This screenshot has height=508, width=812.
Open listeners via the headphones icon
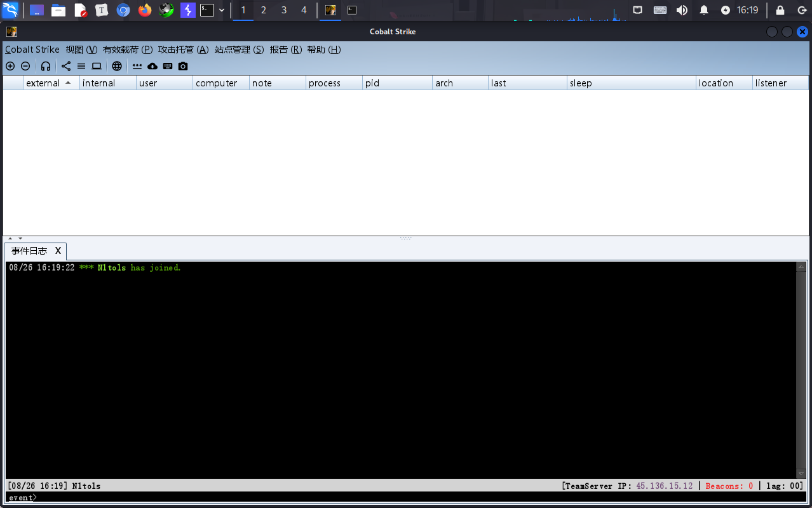pos(46,66)
